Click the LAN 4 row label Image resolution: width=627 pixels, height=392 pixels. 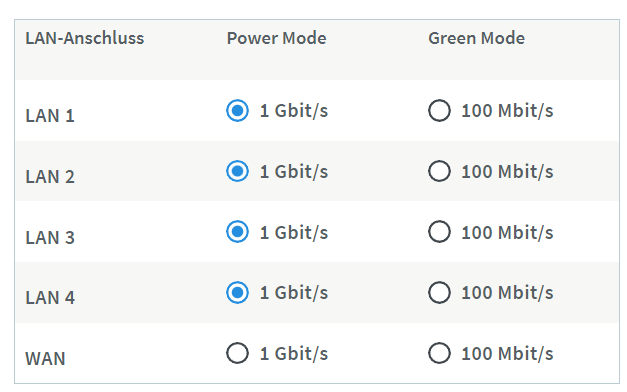[x=50, y=298]
